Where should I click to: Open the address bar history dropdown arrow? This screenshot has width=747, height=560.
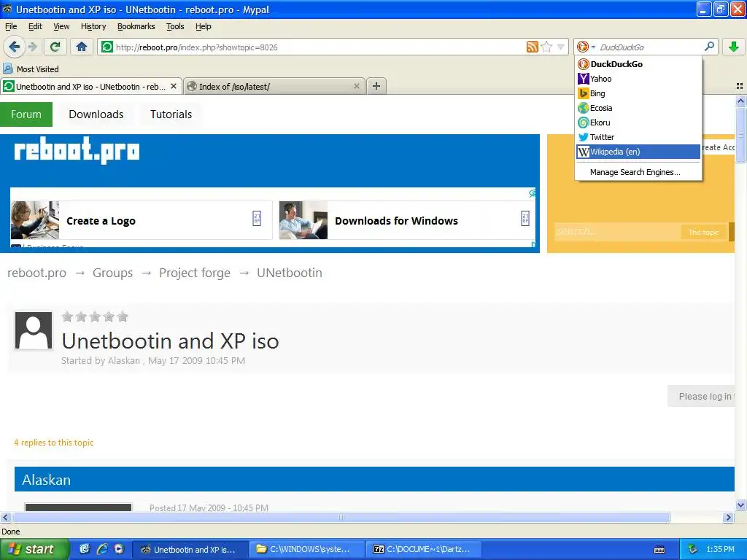pyautogui.click(x=561, y=47)
